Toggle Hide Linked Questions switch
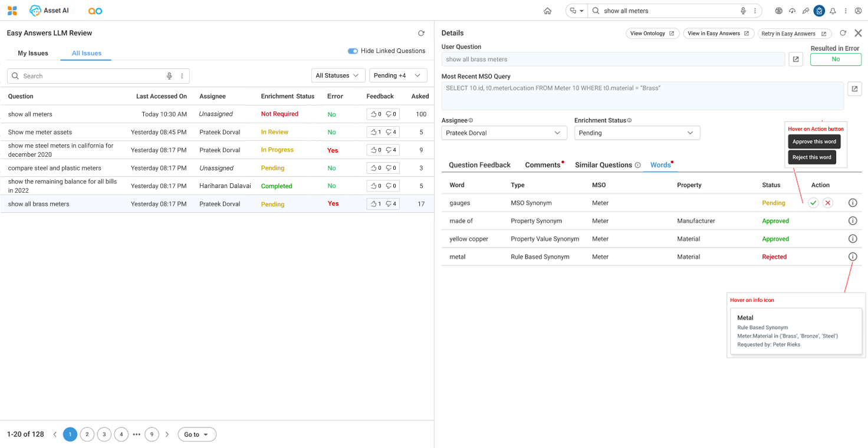 (x=353, y=51)
